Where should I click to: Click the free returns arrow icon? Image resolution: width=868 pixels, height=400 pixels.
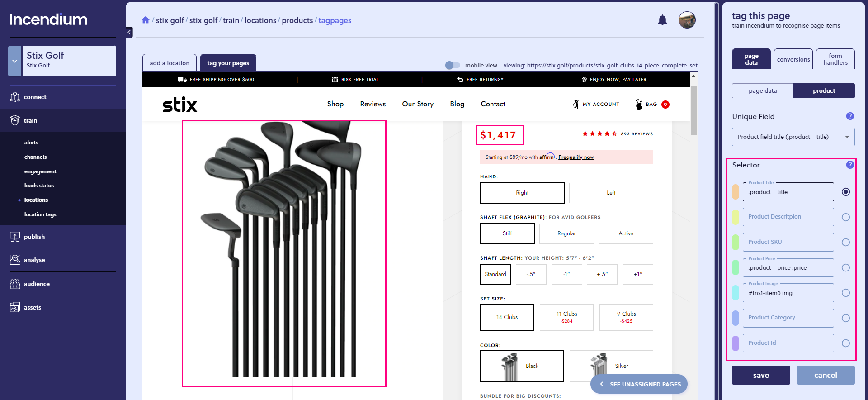pos(460,80)
